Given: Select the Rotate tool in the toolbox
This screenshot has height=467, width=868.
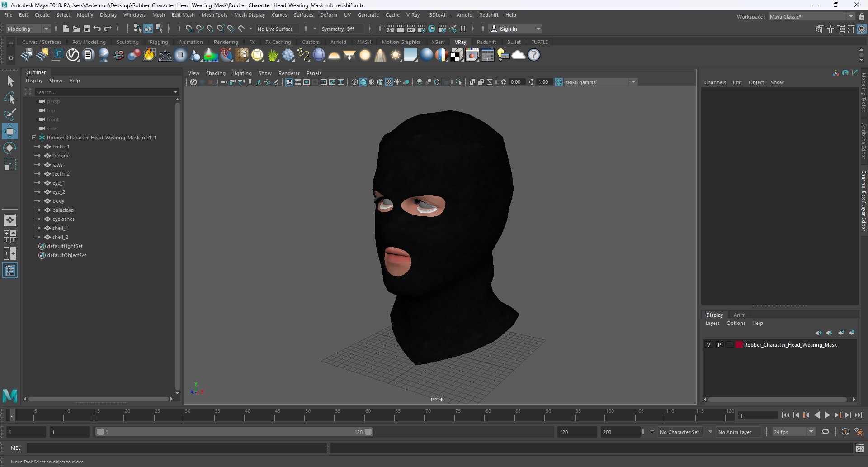Looking at the screenshot, I should coord(10,148).
